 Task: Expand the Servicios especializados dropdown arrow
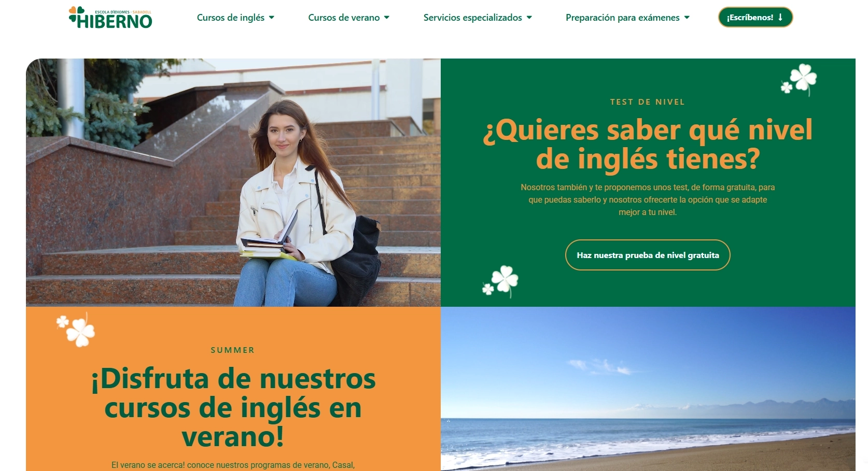529,18
